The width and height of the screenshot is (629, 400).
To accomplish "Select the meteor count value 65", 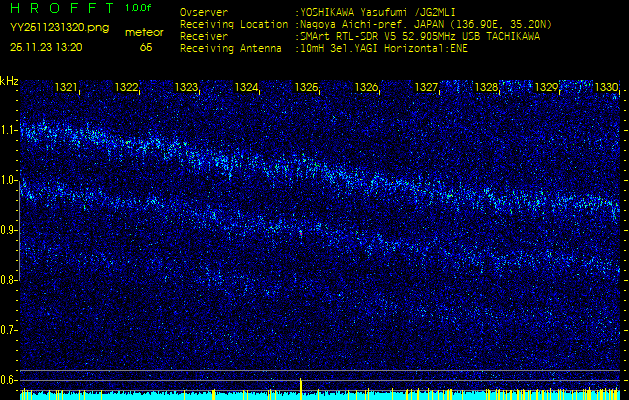I will click(x=146, y=47).
